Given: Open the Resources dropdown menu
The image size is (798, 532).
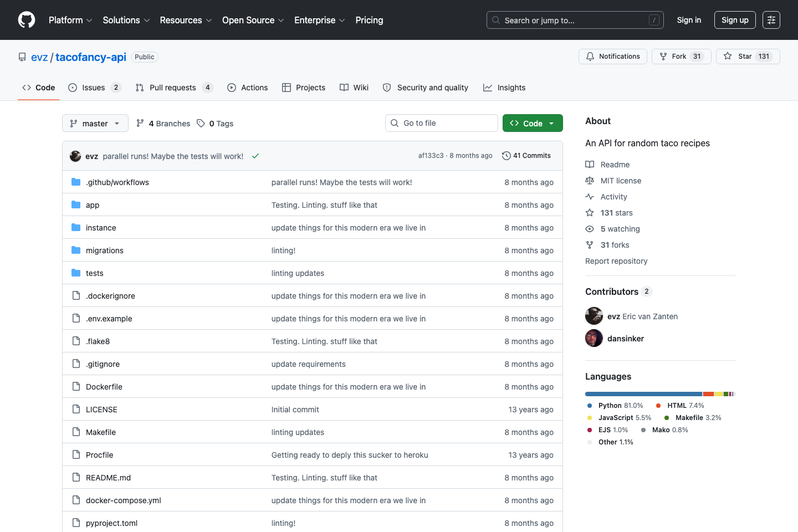Looking at the screenshot, I should (x=185, y=20).
